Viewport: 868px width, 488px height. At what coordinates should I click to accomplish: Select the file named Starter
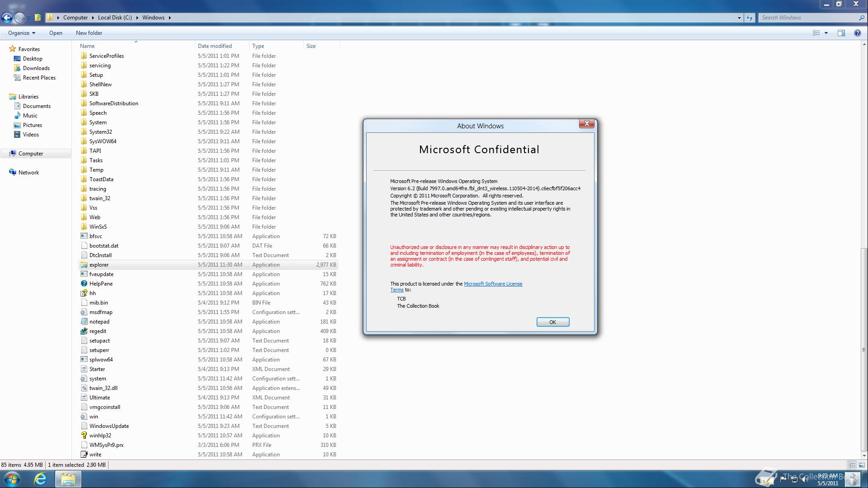(97, 369)
